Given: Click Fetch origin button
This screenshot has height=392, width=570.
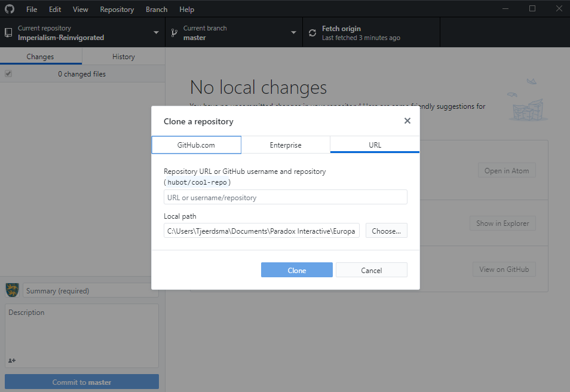Looking at the screenshot, I should [x=371, y=33].
